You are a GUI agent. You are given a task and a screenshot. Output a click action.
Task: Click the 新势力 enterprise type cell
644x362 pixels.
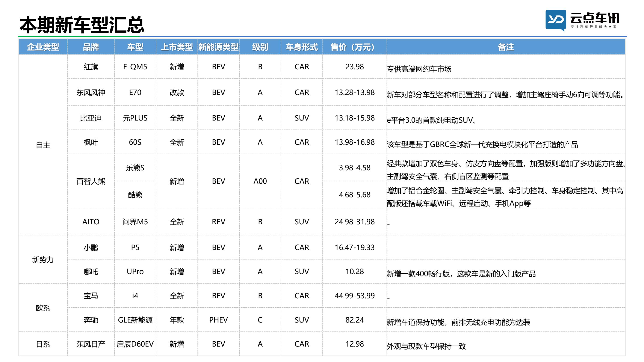(x=43, y=259)
